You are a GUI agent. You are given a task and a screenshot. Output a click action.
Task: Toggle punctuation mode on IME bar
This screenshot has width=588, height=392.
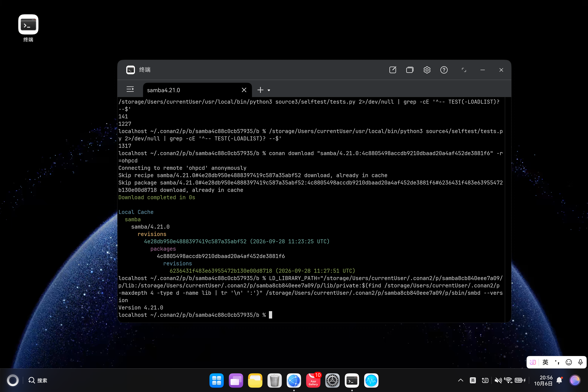click(557, 362)
